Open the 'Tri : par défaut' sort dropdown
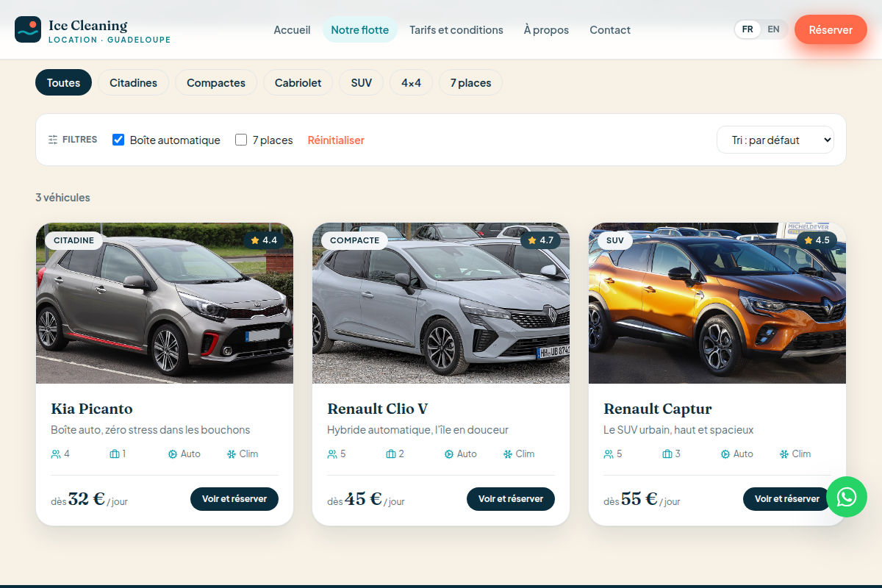This screenshot has width=882, height=588. point(775,140)
